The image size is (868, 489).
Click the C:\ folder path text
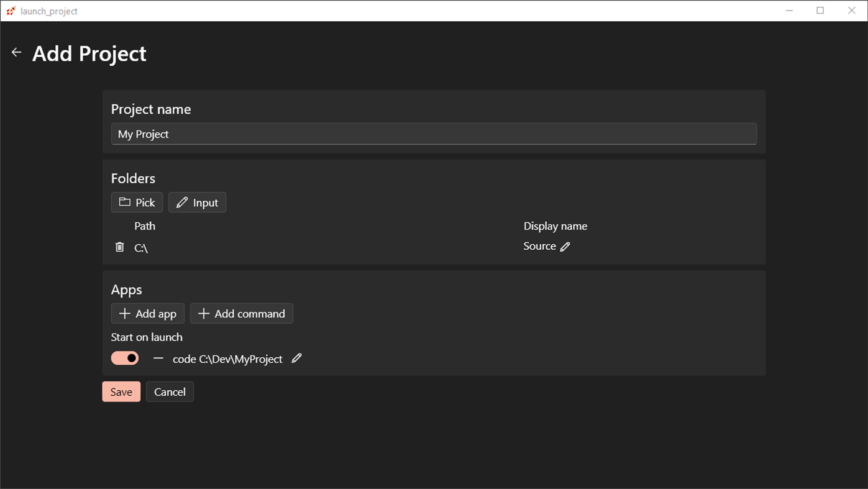pyautogui.click(x=141, y=248)
